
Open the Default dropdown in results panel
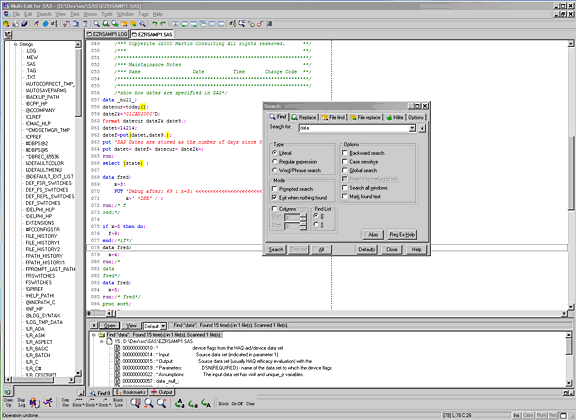coord(163,326)
